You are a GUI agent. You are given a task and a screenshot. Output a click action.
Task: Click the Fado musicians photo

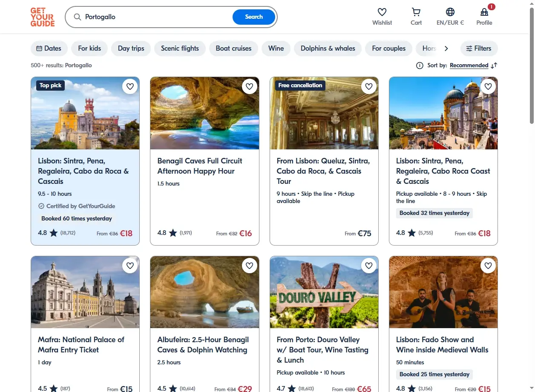coord(443,292)
